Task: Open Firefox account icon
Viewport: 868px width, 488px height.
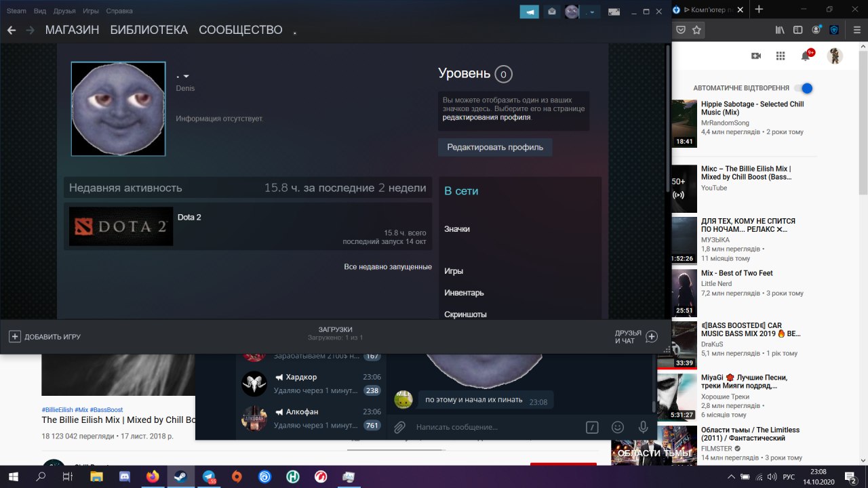Action: [x=816, y=30]
